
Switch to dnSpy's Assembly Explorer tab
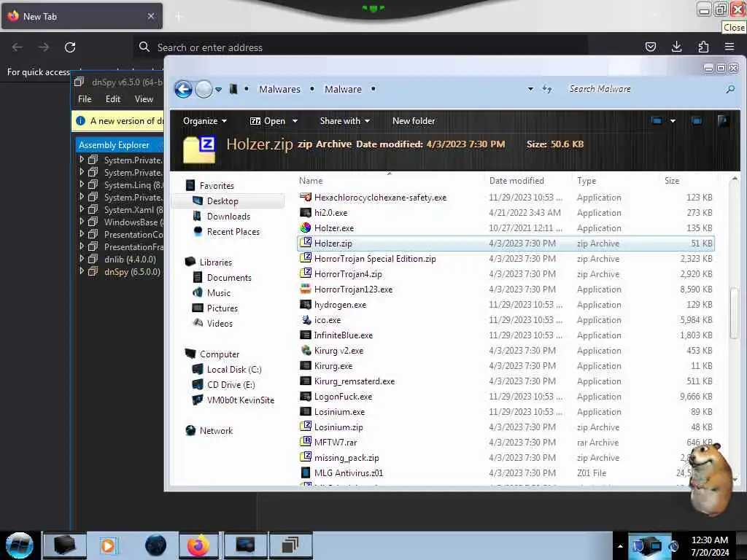click(115, 145)
